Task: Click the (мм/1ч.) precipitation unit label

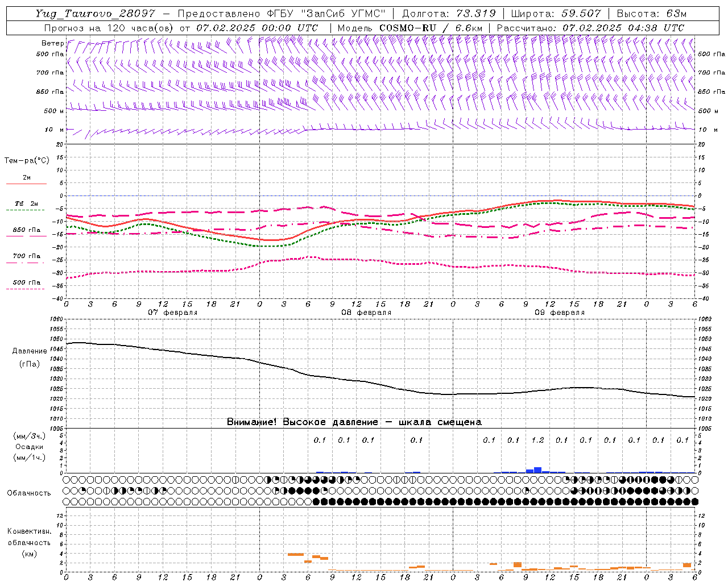Action: (x=29, y=458)
